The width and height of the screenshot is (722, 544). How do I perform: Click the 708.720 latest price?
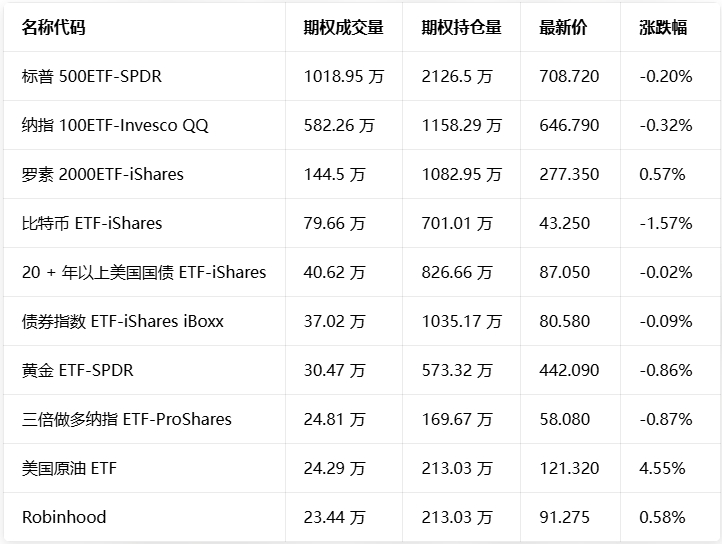pyautogui.click(x=569, y=76)
